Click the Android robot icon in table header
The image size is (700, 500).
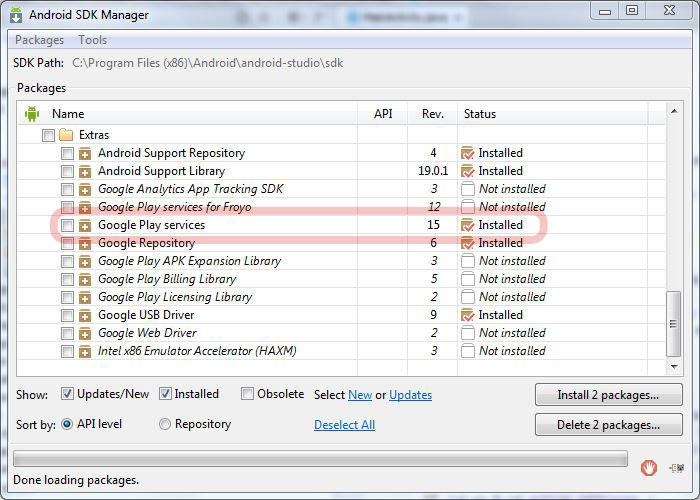coord(32,114)
